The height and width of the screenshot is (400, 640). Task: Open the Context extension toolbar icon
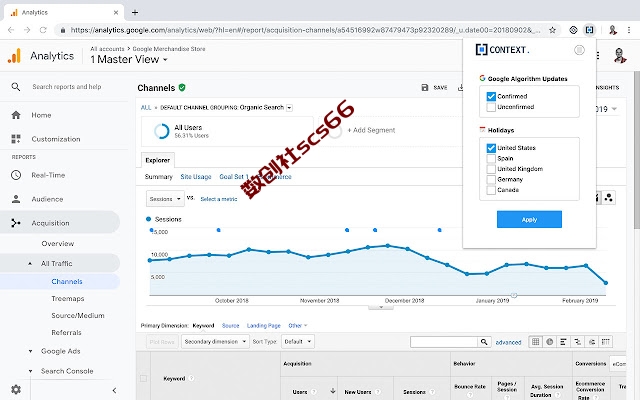[x=589, y=30]
